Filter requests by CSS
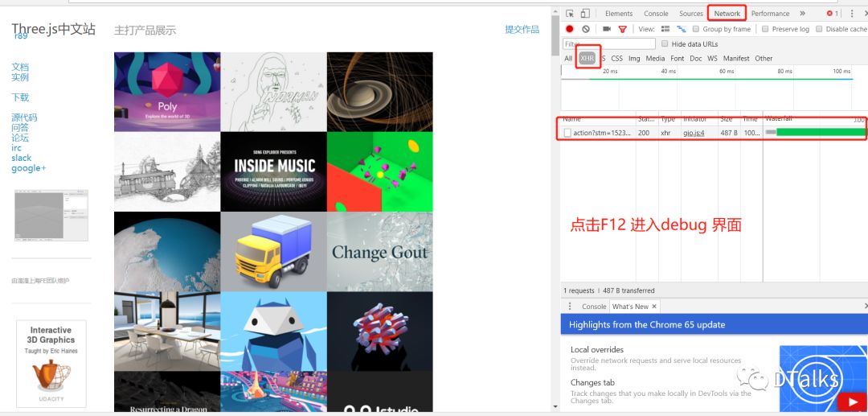Viewport: 868px width, 416px height. pos(616,58)
